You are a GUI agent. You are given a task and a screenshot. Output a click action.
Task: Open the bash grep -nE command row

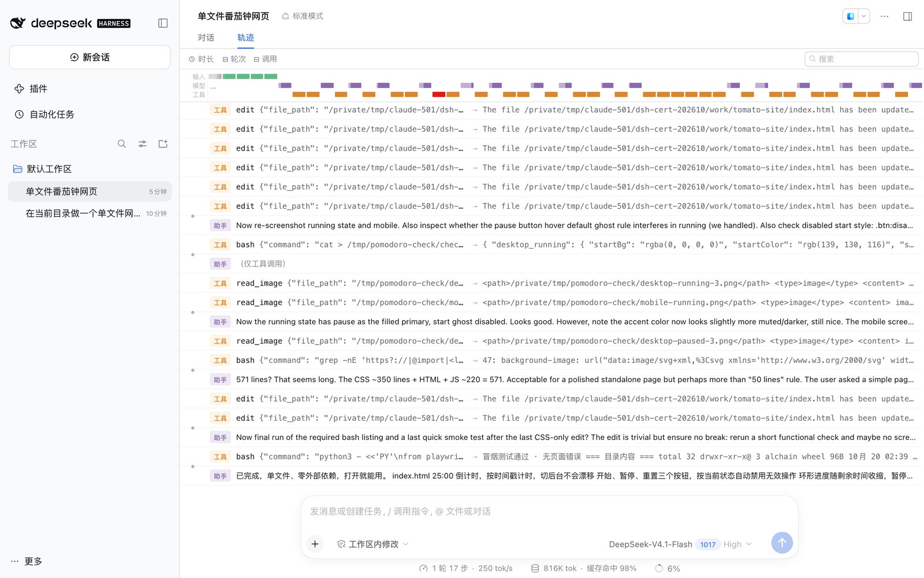click(552, 360)
